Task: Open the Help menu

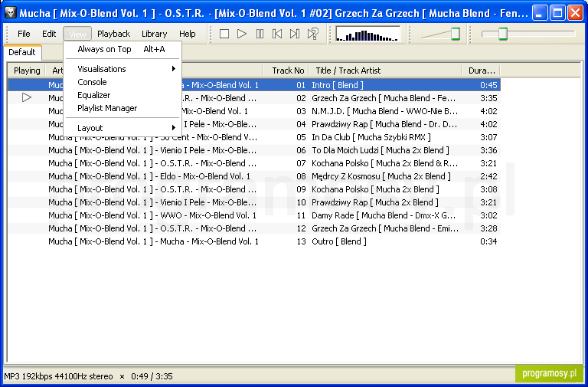Action: click(x=187, y=34)
